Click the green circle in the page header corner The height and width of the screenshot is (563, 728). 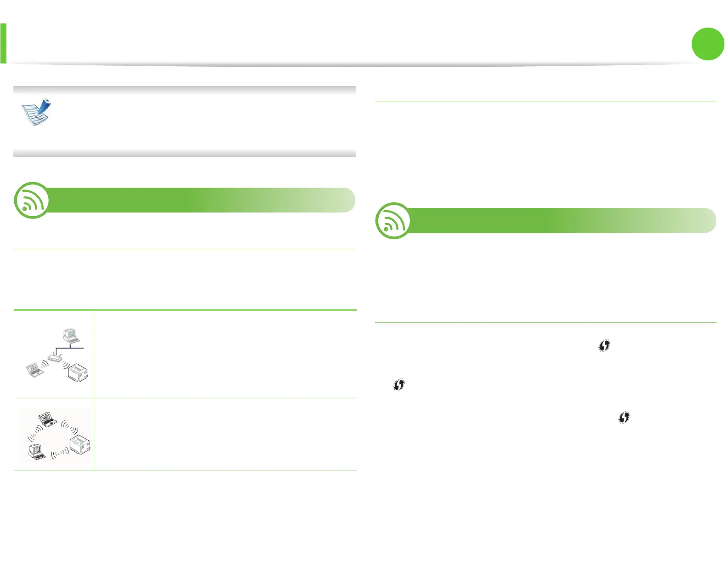point(708,44)
